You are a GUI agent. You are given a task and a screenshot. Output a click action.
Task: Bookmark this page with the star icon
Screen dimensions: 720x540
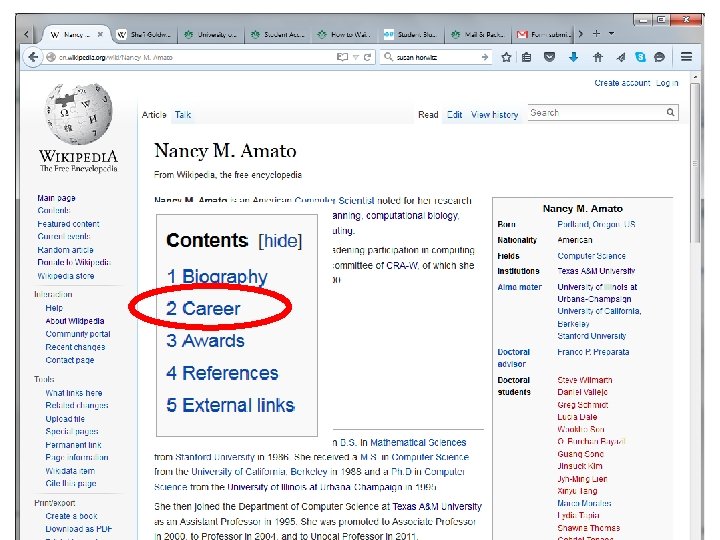pyautogui.click(x=506, y=57)
